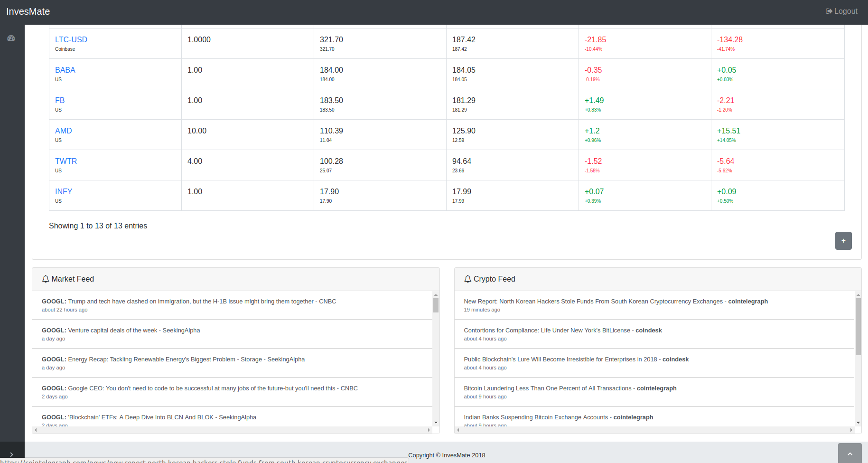868x463 pixels.
Task: Click the Market Feed scrollbar up arrow
Action: pyautogui.click(x=436, y=295)
